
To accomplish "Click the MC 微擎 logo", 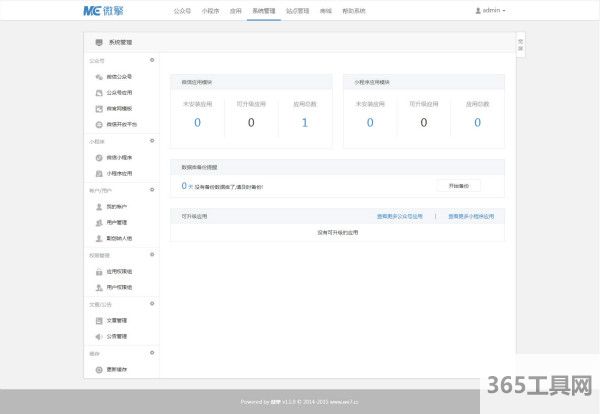I will coord(103,10).
